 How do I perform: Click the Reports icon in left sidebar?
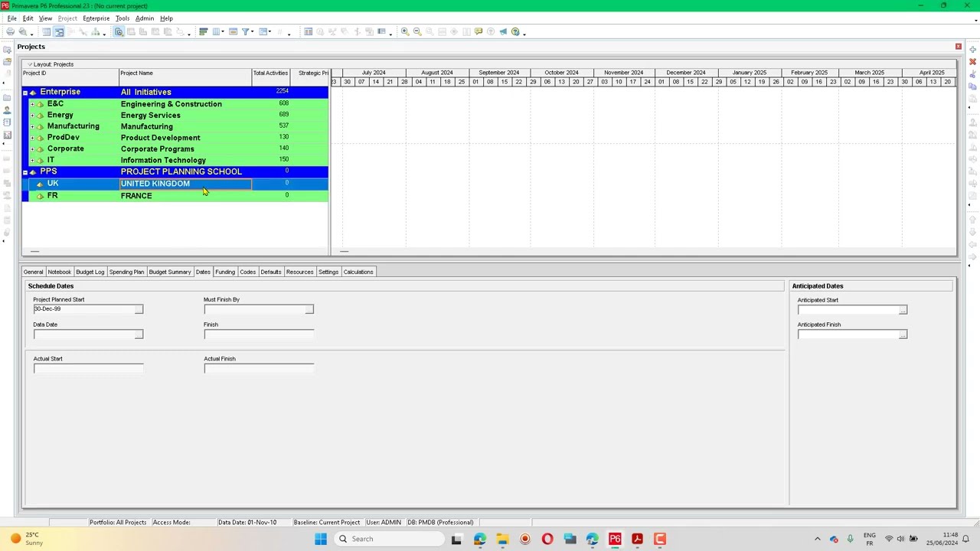point(7,122)
